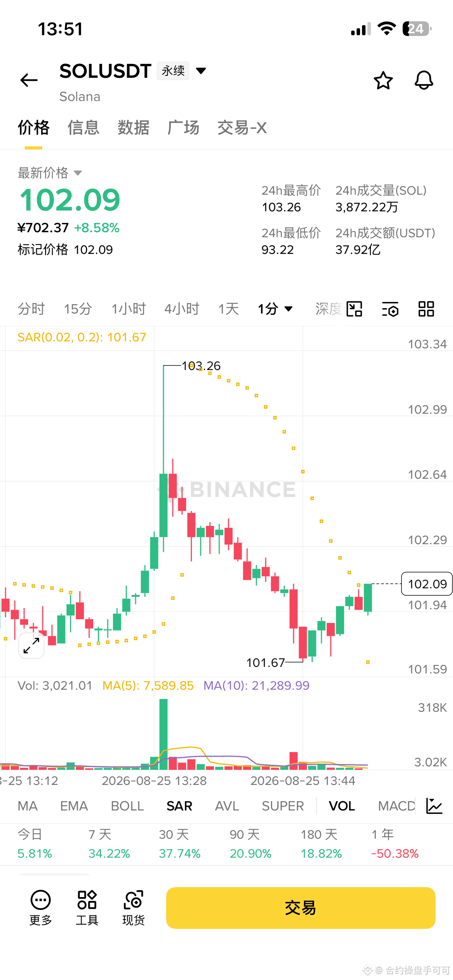Toggle the VOL sub-indicator

(342, 806)
